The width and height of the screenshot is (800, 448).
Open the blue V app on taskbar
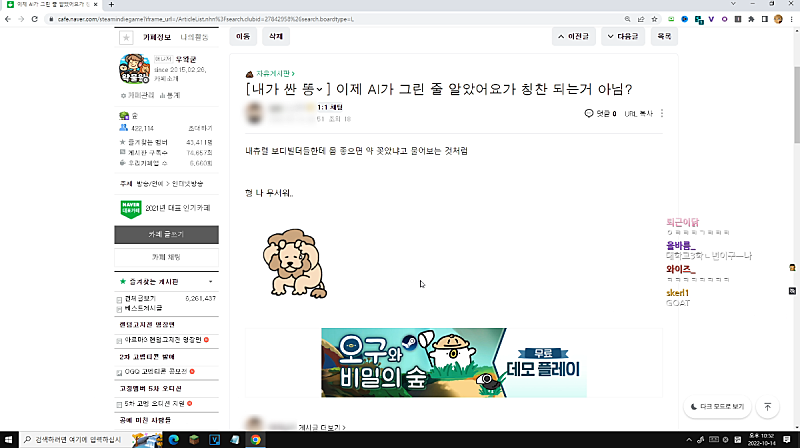click(214, 439)
